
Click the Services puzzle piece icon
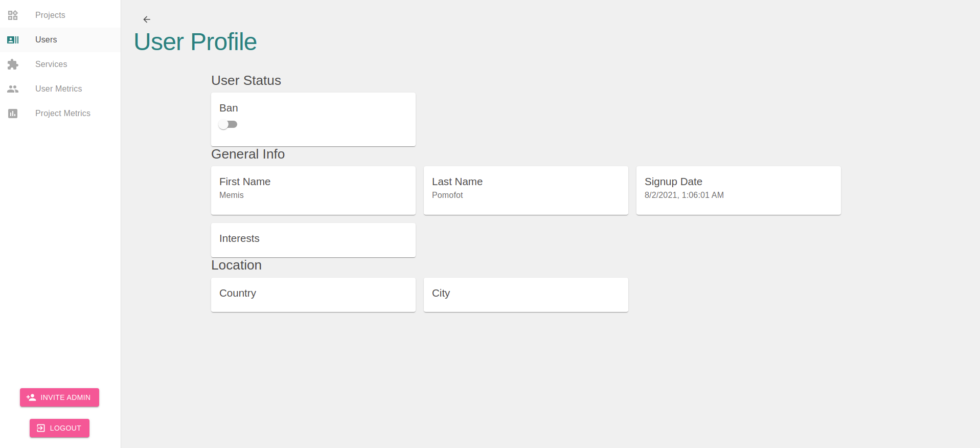click(13, 64)
